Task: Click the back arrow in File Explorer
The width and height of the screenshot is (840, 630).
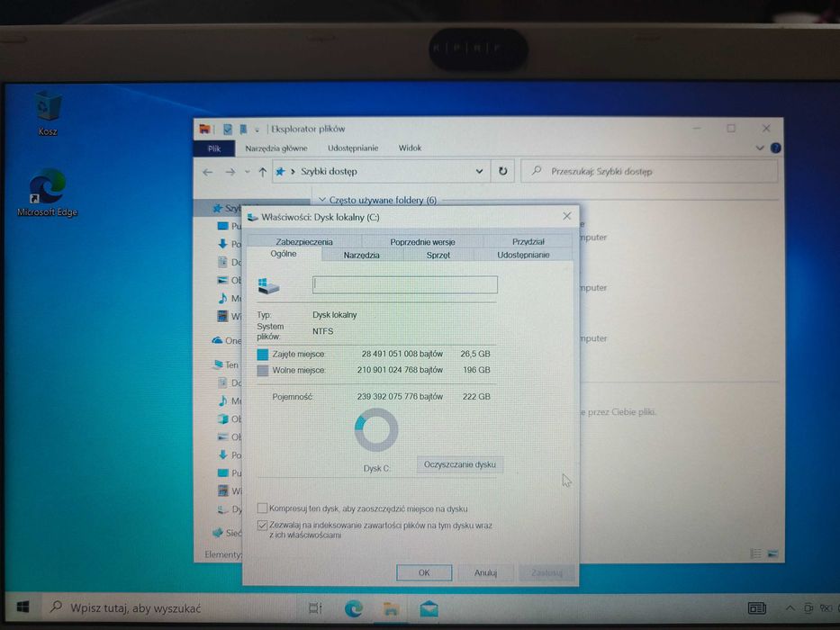Action: [208, 172]
